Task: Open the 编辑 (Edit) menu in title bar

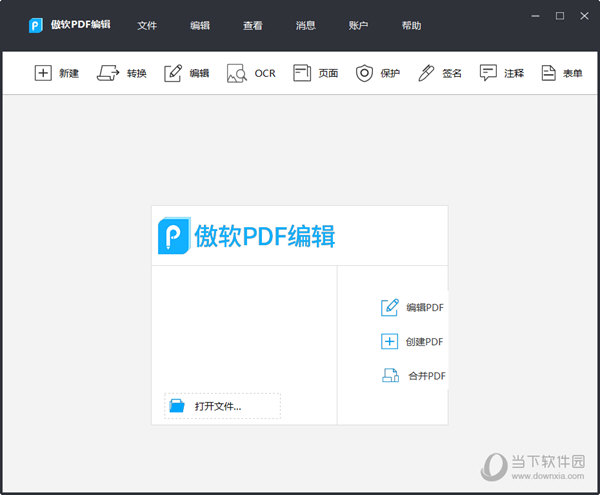Action: click(x=200, y=25)
